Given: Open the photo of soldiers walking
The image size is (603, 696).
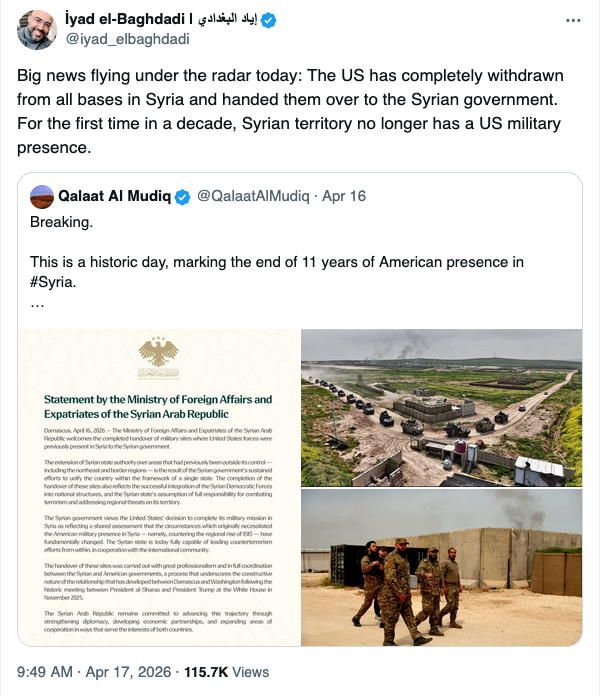Looking at the screenshot, I should pos(441,566).
